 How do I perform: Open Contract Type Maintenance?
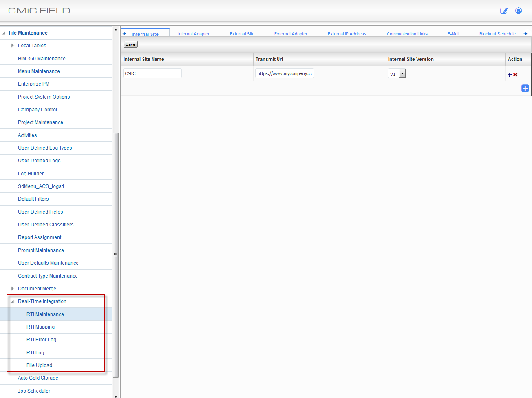pos(48,276)
